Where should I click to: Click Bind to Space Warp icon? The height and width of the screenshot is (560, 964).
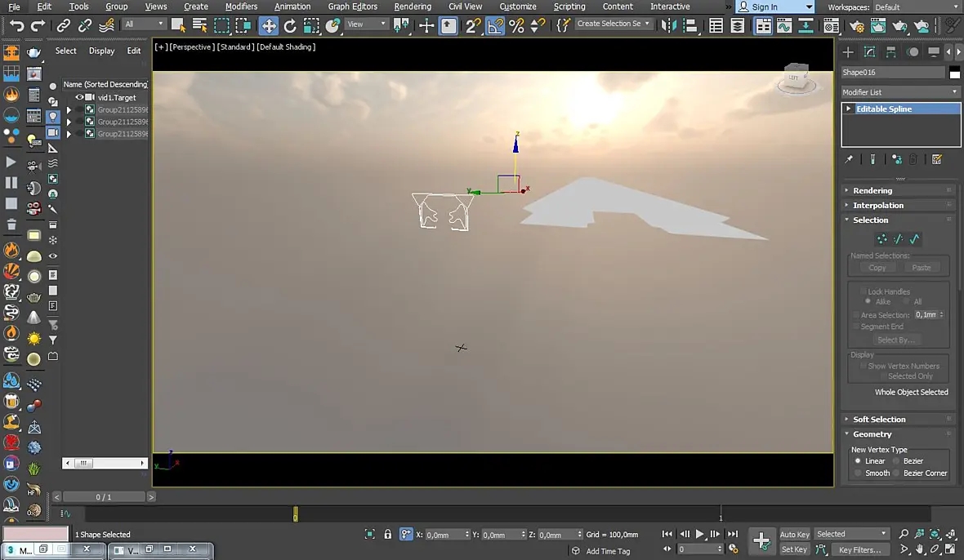click(106, 26)
